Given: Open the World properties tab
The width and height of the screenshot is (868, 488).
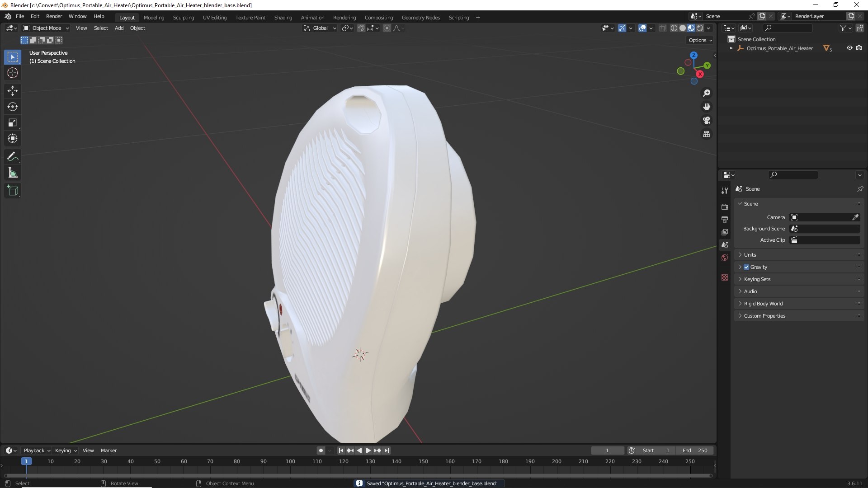Looking at the screenshot, I should pyautogui.click(x=725, y=258).
